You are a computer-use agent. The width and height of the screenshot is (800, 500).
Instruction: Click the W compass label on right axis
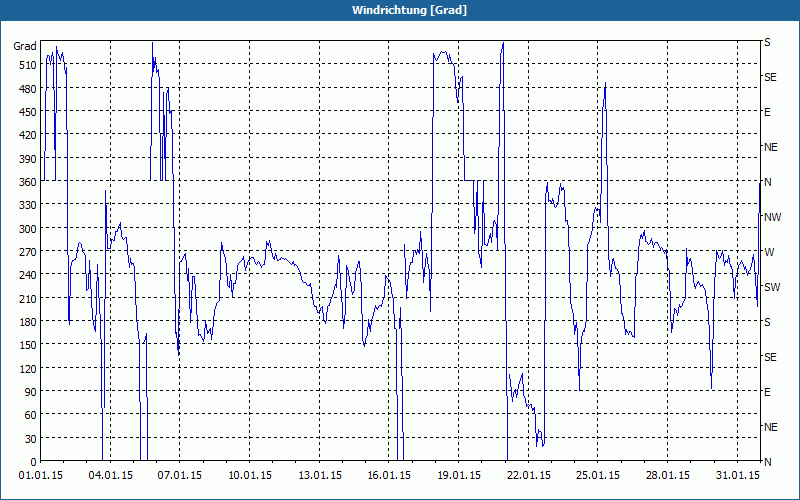[769, 253]
